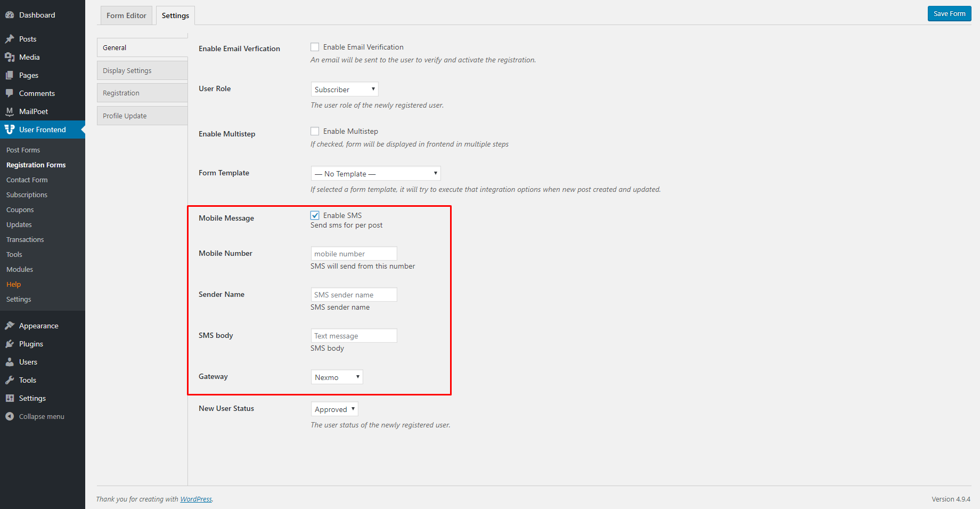Focus the Text message SMS body field
The width and height of the screenshot is (980, 509).
[354, 336]
